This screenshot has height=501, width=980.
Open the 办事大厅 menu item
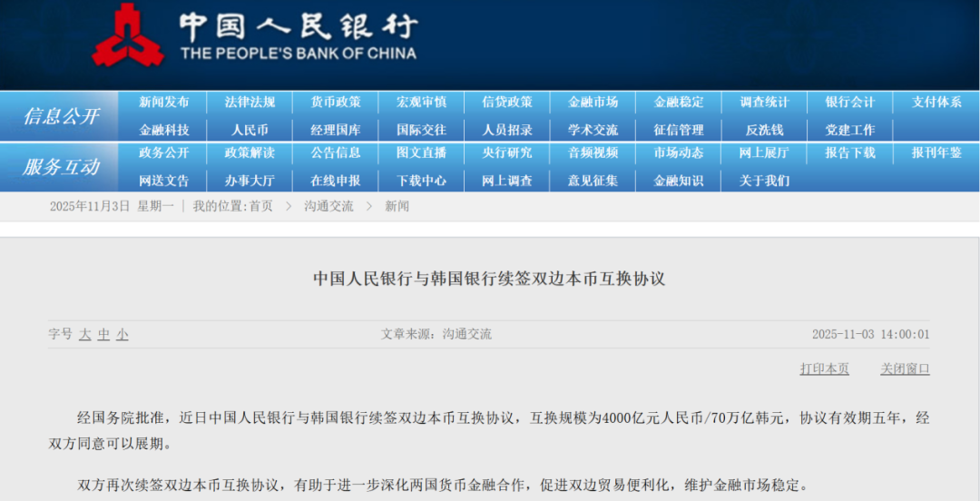pos(250,181)
